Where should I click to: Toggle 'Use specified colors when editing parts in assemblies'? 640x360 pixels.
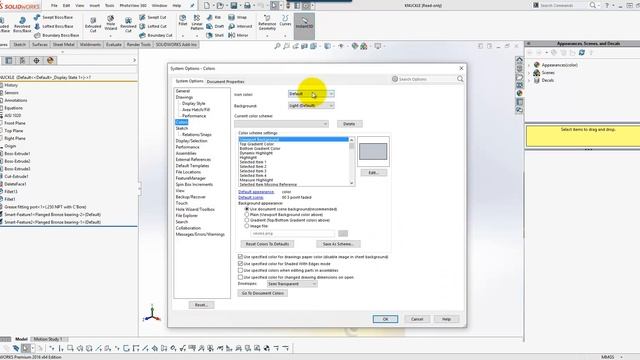coord(240,270)
